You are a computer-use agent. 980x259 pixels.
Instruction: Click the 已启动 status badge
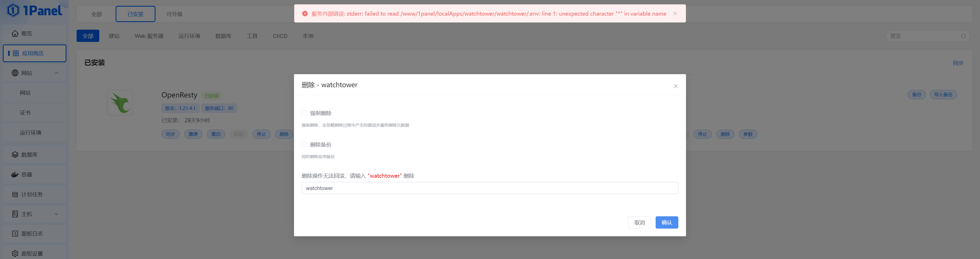tap(212, 96)
